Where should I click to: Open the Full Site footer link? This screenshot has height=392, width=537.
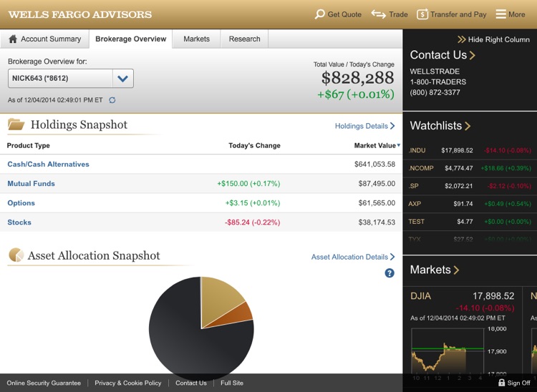tap(232, 383)
